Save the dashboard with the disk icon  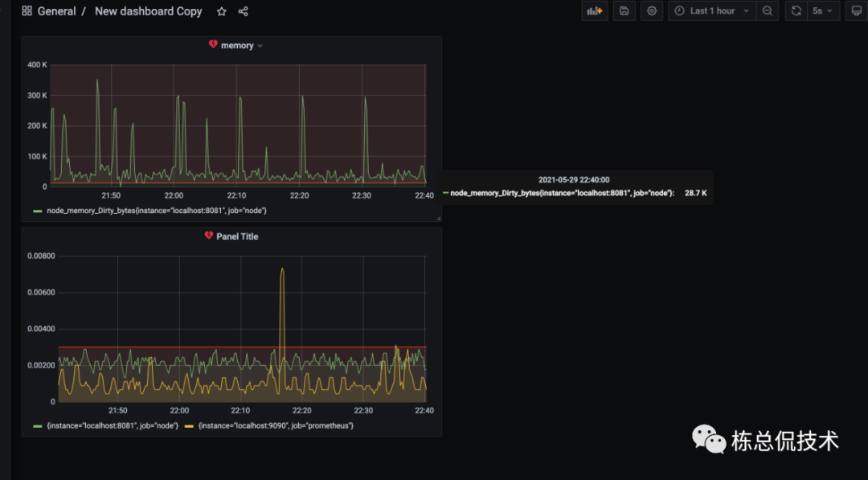(x=624, y=11)
